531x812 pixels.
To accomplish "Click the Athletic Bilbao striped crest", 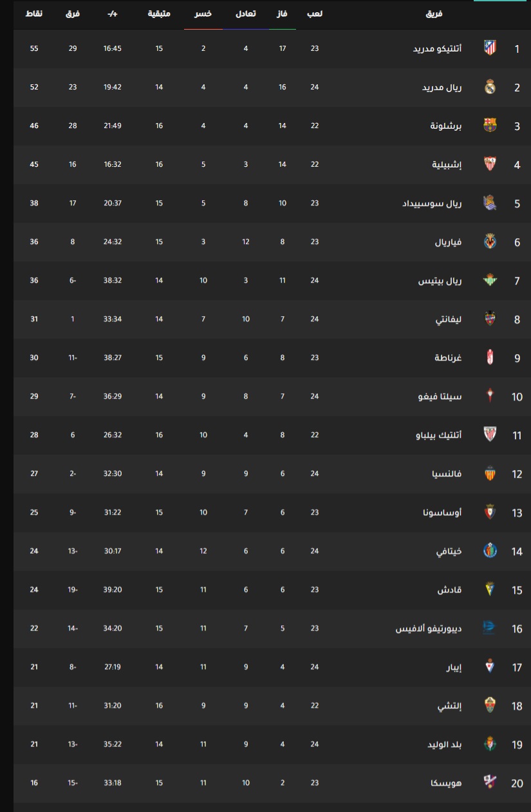I will tap(490, 435).
